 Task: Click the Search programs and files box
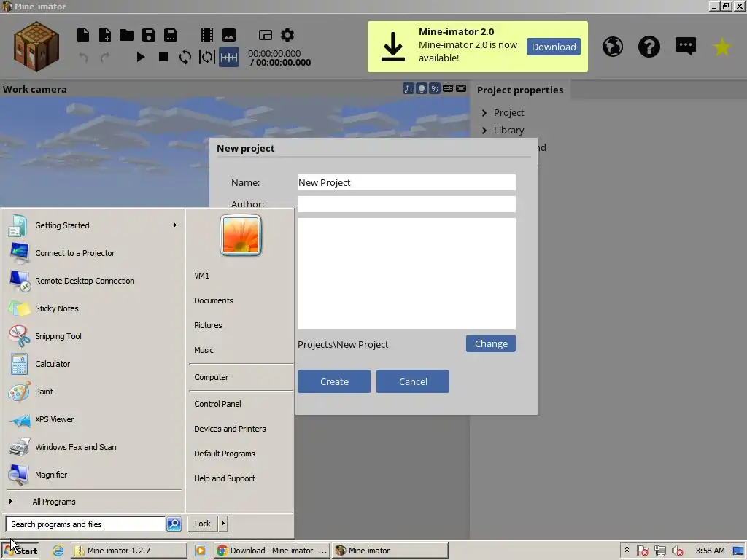(86, 524)
